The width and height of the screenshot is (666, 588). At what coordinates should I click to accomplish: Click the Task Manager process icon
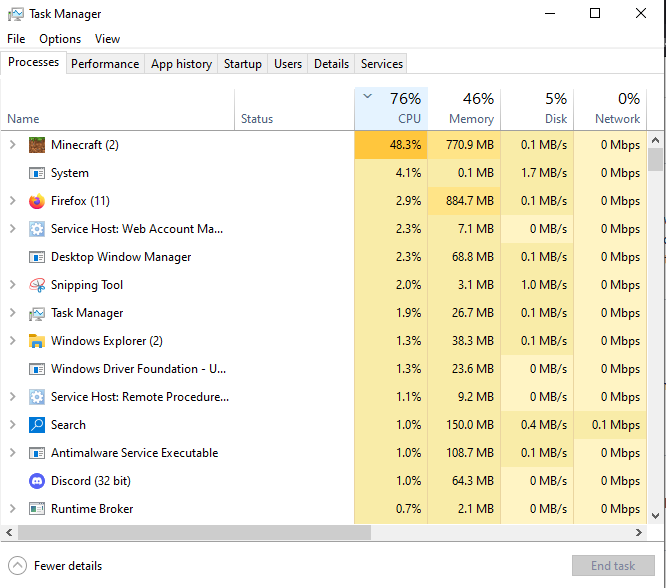37,313
